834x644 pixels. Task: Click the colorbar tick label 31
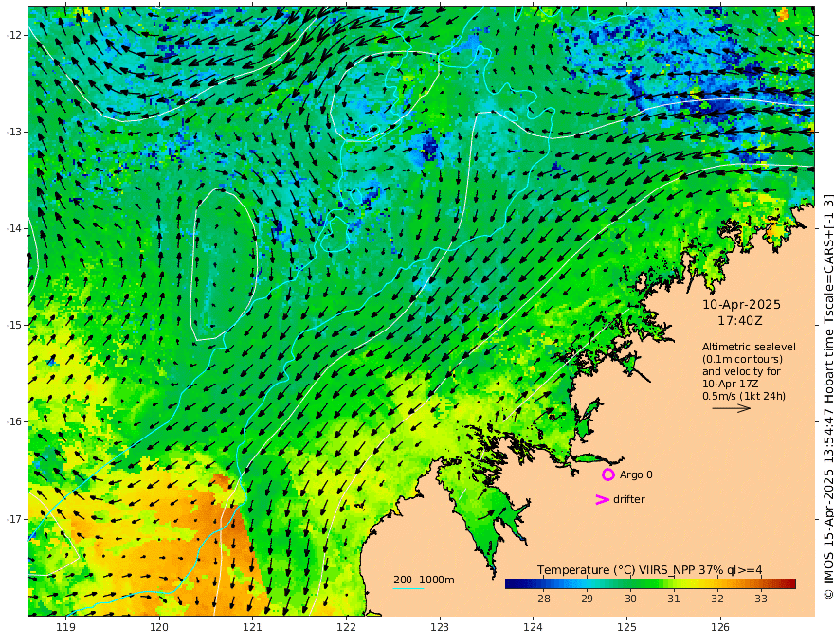674,599
